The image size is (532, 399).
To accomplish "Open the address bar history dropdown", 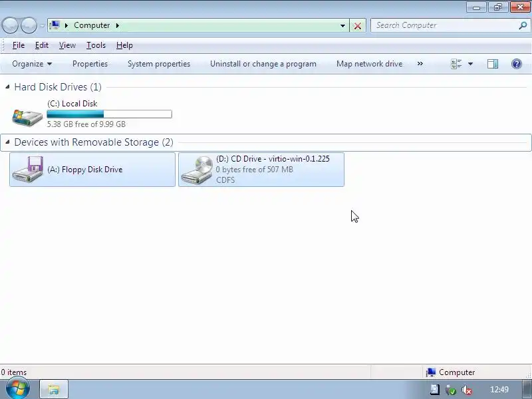I will tap(342, 26).
